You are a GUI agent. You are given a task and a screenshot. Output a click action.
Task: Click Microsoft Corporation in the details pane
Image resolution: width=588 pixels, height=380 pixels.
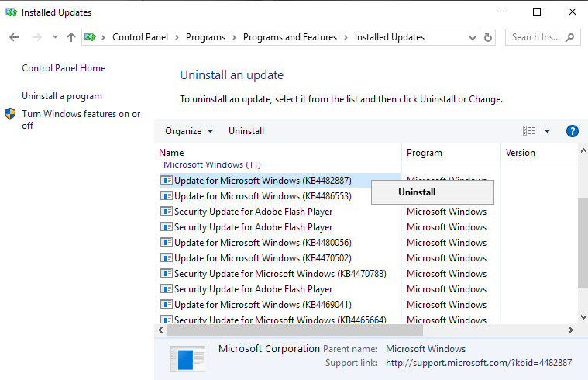270,348
